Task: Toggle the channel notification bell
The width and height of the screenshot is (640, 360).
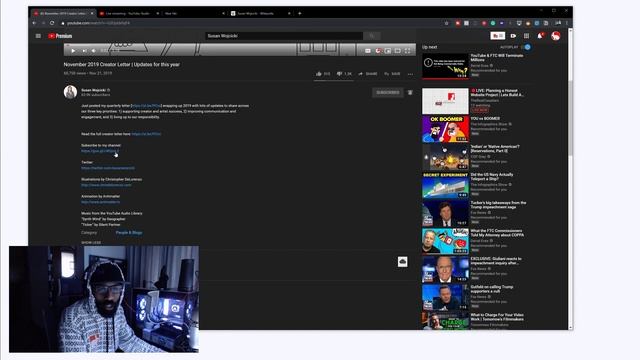Action: (x=410, y=93)
